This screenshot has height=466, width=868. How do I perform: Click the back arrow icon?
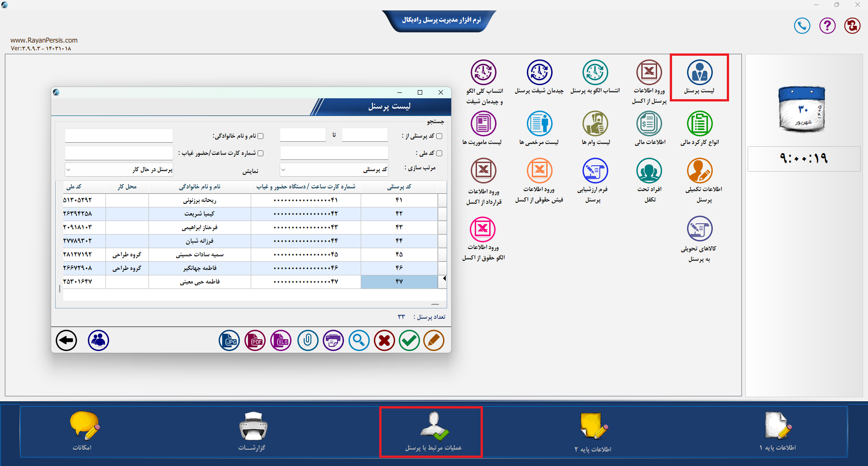(66, 340)
